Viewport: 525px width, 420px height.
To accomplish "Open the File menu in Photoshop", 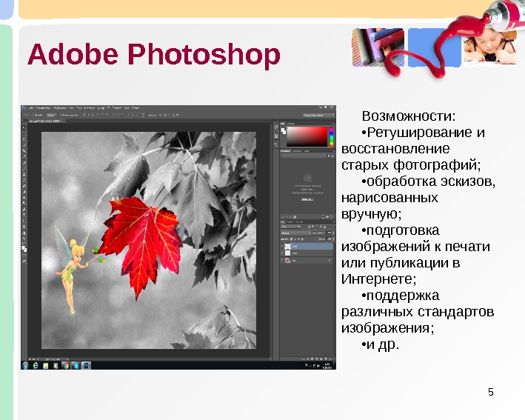I will point(31,108).
